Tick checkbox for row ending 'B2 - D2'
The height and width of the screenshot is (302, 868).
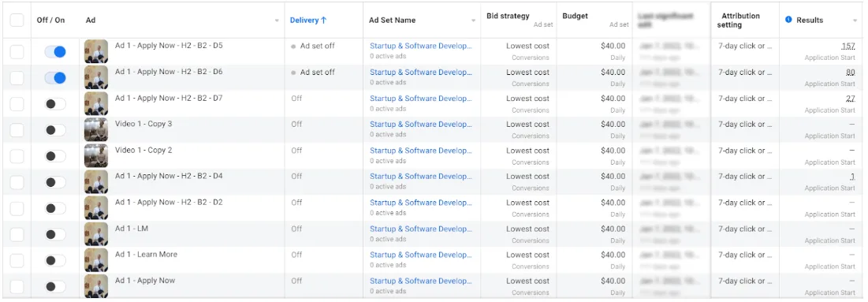[x=17, y=208]
